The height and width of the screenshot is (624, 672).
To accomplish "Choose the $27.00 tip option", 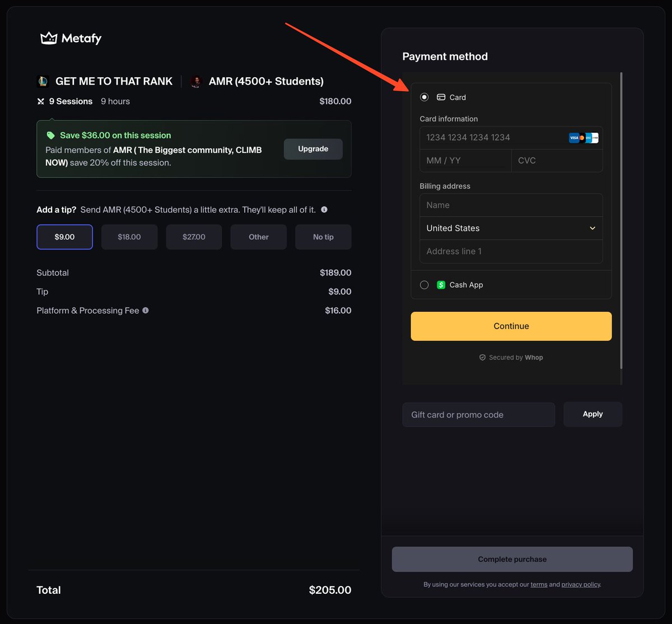I will tap(194, 237).
